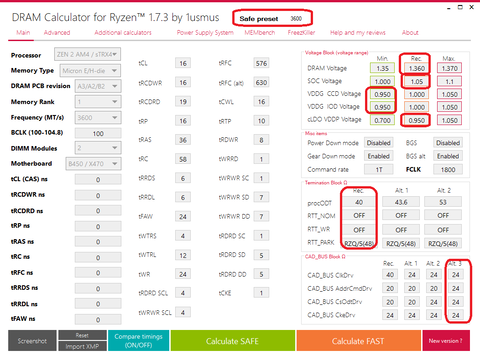Click Calculate SAFE button
Image resolution: width=480 pixels, height=361 pixels.
232,341
